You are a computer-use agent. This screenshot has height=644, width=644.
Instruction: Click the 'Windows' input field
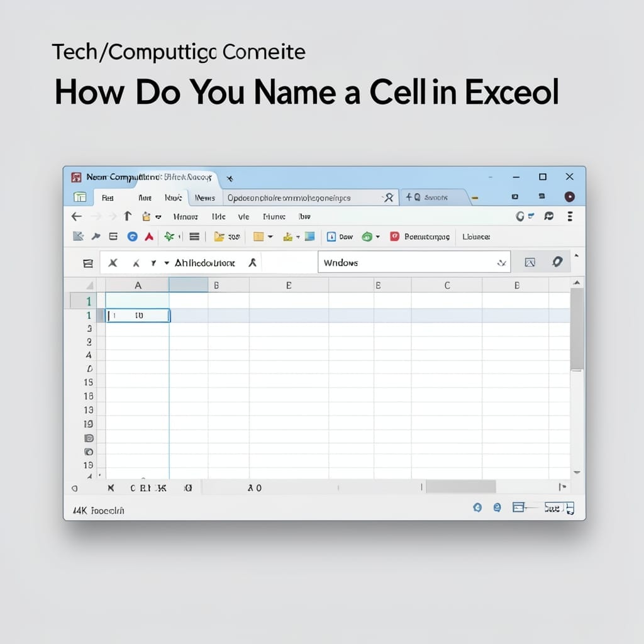pos(414,262)
